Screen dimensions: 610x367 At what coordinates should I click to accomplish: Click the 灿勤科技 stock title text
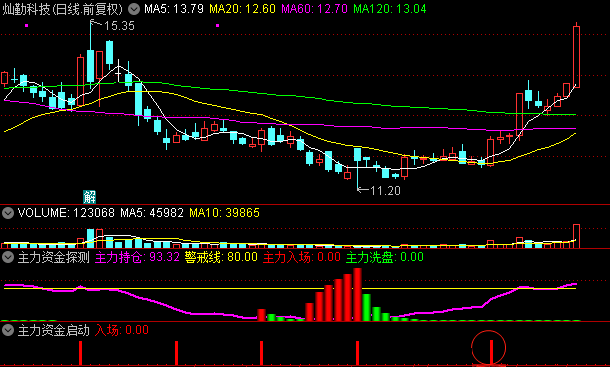pyautogui.click(x=26, y=9)
